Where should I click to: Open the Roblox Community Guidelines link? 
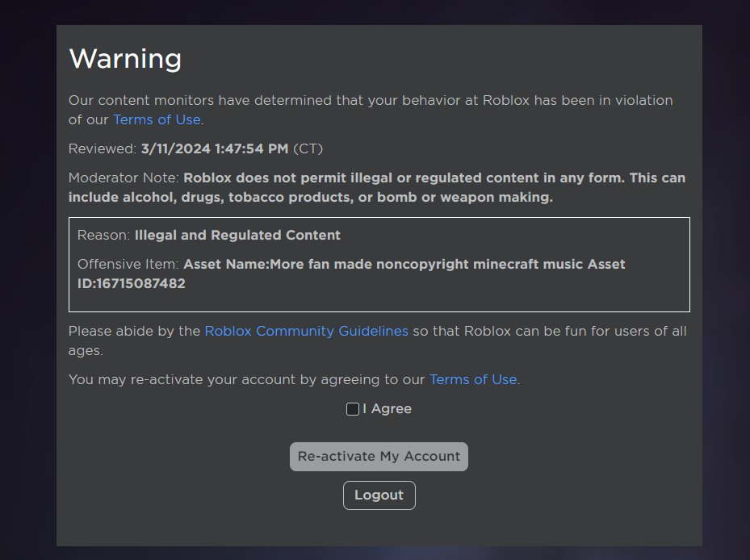307,331
